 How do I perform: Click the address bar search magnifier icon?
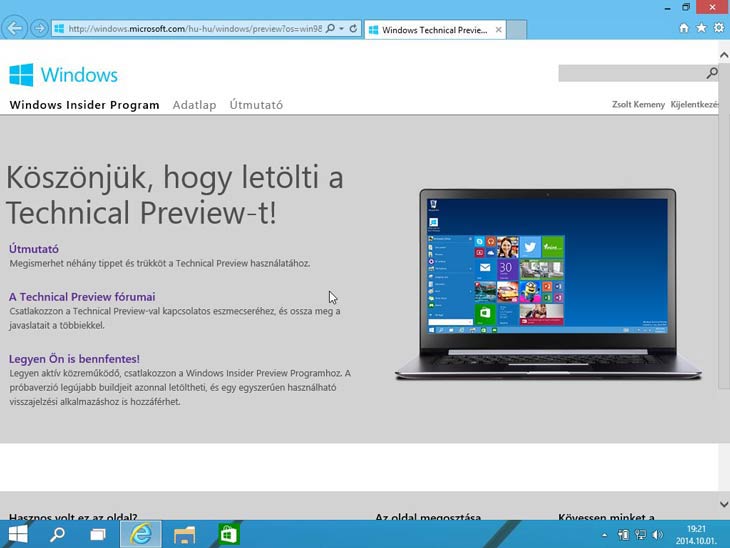330,28
